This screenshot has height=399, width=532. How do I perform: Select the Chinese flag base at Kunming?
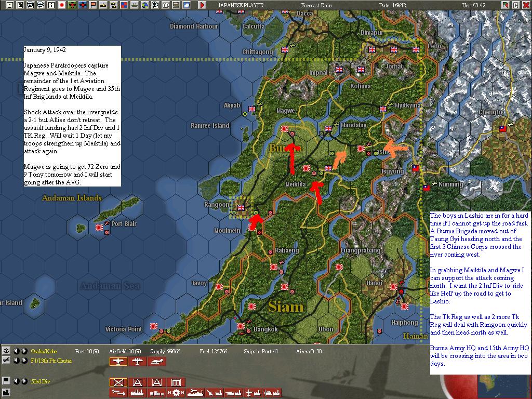coord(427,188)
